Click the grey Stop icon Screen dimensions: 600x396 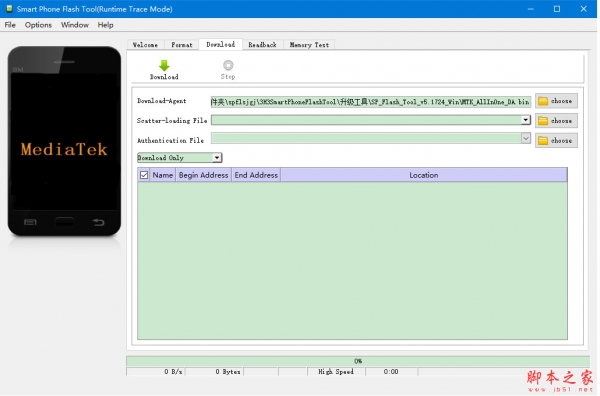(x=228, y=65)
